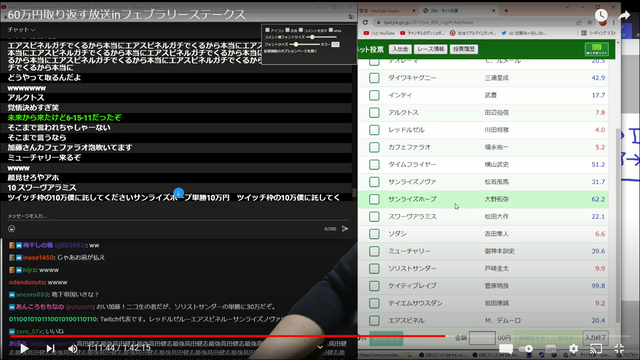Image resolution: width=640 pixels, height=360 pixels.
Task: Expand video chapters chevron near timestamp
Action: [320, 347]
